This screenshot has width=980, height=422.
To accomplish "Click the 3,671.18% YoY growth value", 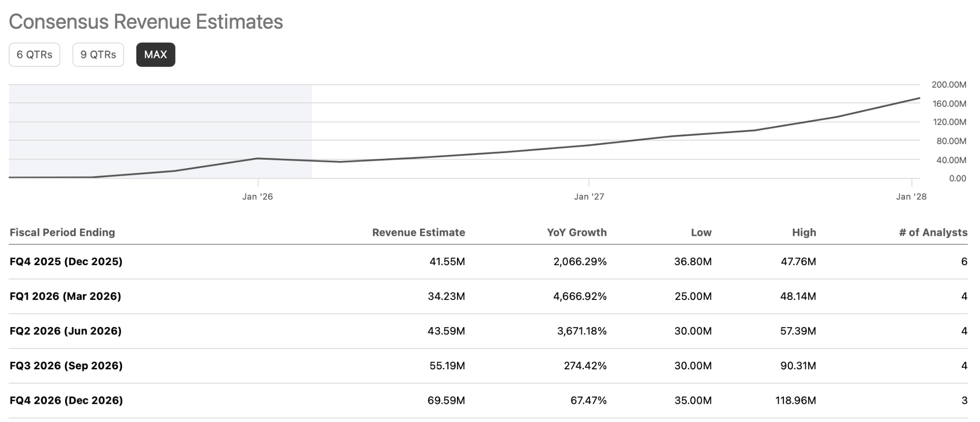I will point(582,331).
